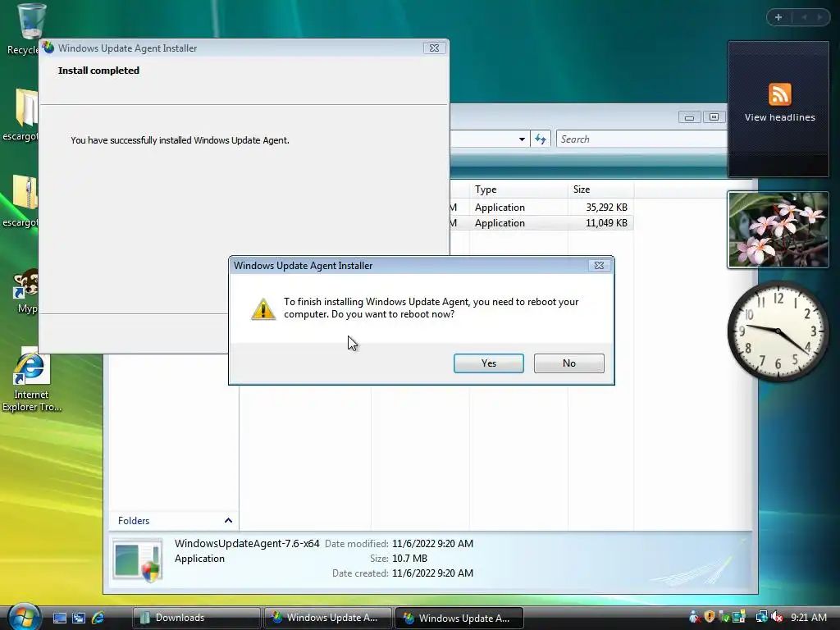Screen dimensions: 840x630
Task: Switch to active Windows Update A... taskbar button
Action: coord(459,618)
